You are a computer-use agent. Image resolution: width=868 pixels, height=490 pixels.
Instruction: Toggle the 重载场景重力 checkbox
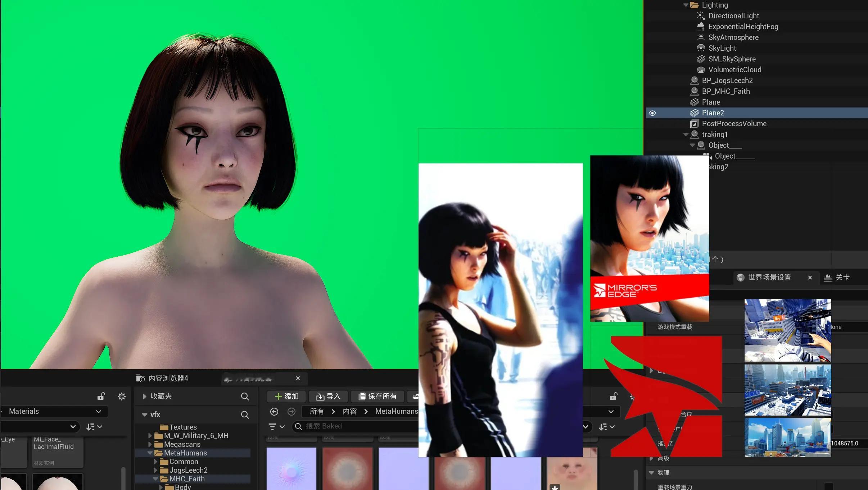pos(828,487)
